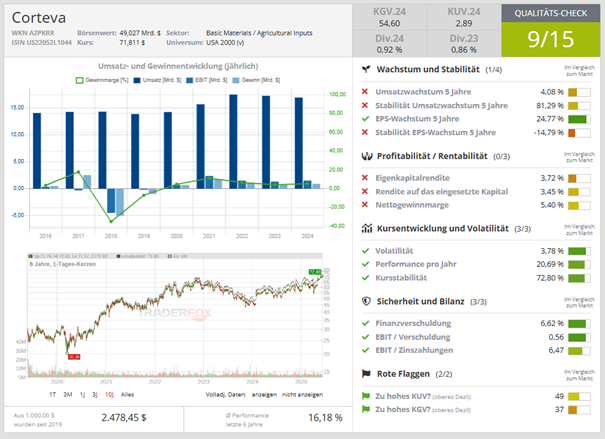
Task: Click the KGV.24 value cell
Action: tap(389, 17)
